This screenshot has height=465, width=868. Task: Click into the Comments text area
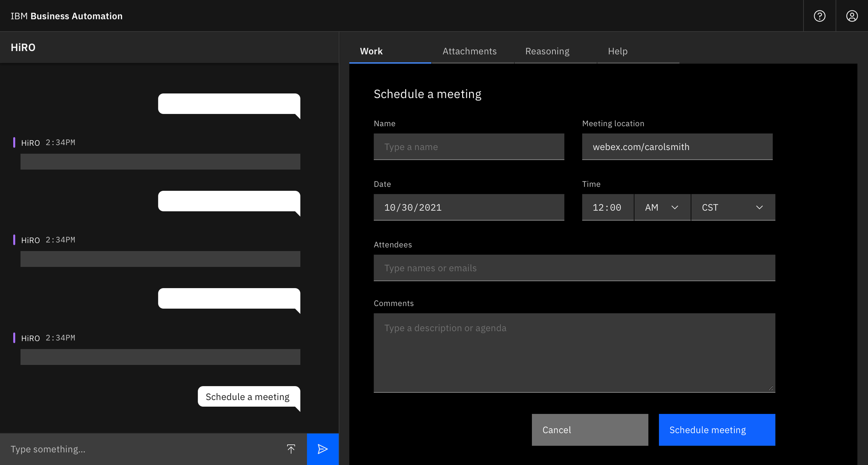(574, 353)
